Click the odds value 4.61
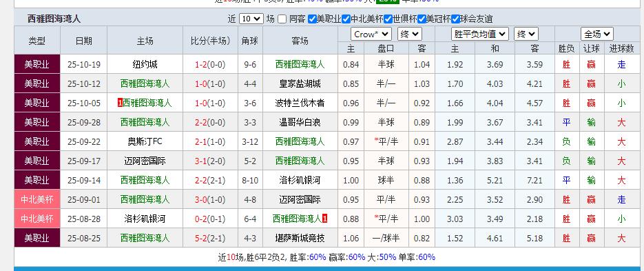 495,238
